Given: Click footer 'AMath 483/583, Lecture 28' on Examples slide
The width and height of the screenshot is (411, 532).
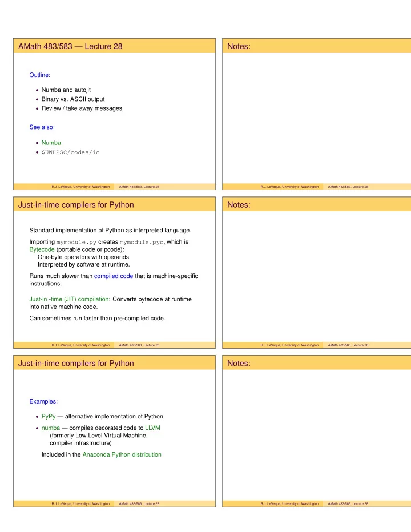Looking at the screenshot, I should pyautogui.click(x=139, y=504).
